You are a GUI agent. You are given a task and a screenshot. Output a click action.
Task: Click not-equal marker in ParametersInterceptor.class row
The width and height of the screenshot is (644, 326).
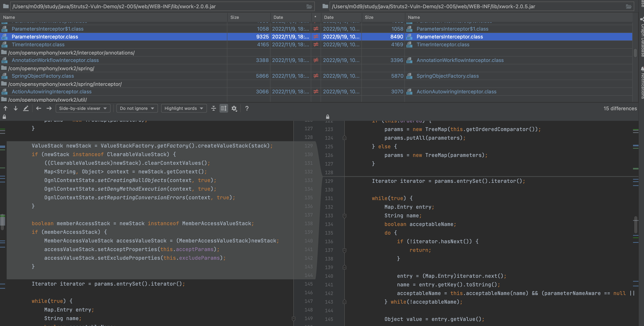(x=316, y=36)
